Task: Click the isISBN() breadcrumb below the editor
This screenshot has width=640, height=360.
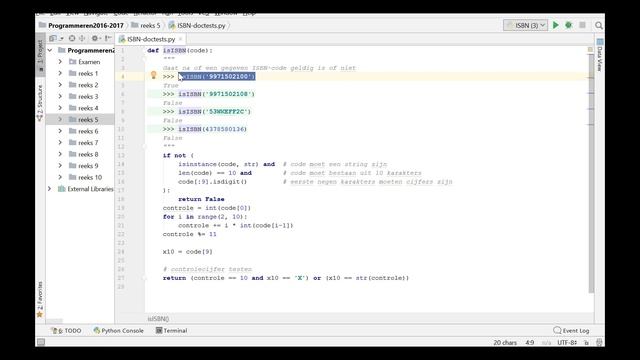Action: pos(158,318)
